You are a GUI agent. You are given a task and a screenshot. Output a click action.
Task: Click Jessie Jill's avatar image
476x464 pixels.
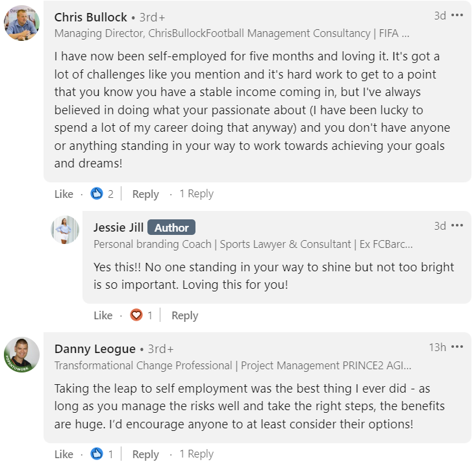pos(65,230)
